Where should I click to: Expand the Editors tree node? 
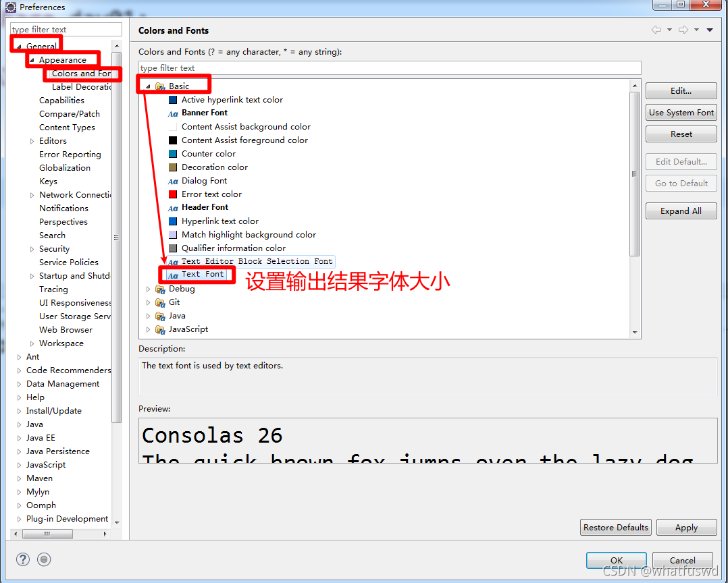(x=32, y=141)
